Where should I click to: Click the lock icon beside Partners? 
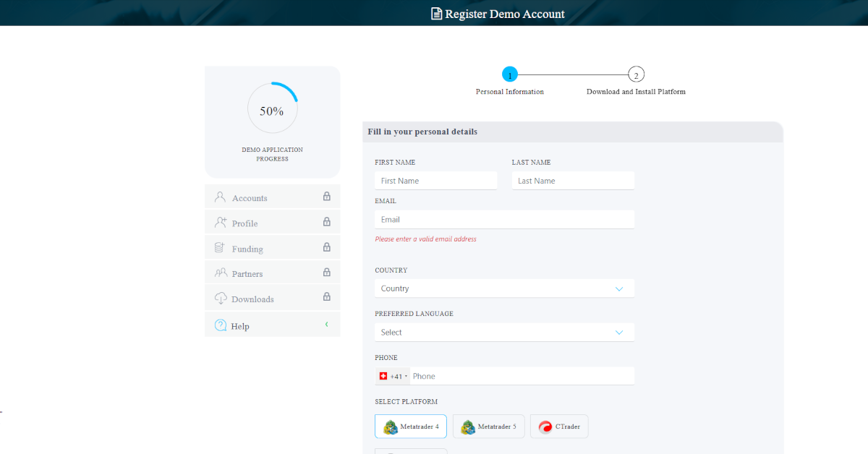point(326,273)
